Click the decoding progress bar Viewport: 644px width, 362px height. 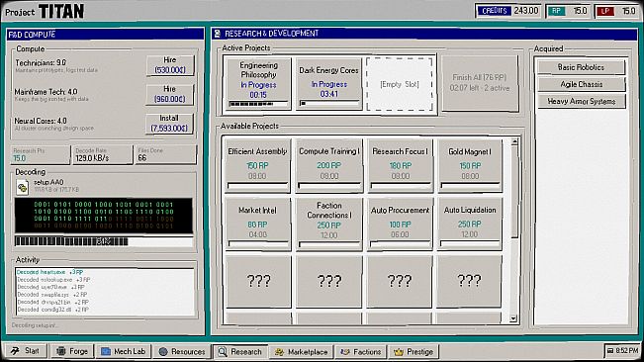tap(104, 241)
